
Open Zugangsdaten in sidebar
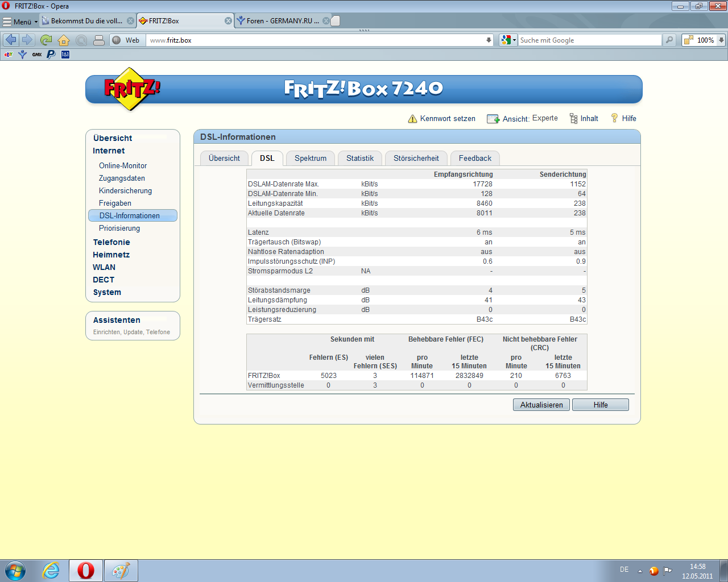pos(122,178)
